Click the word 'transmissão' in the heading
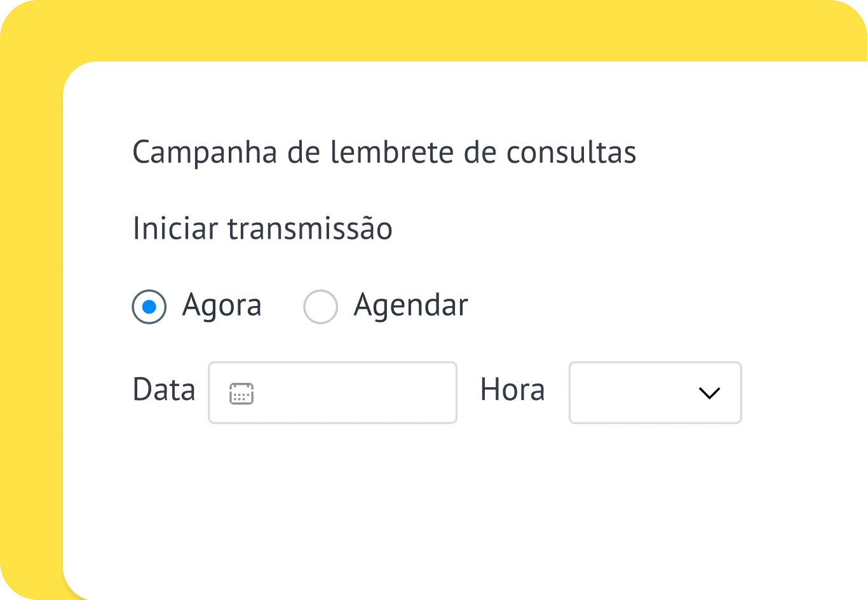 (x=310, y=229)
